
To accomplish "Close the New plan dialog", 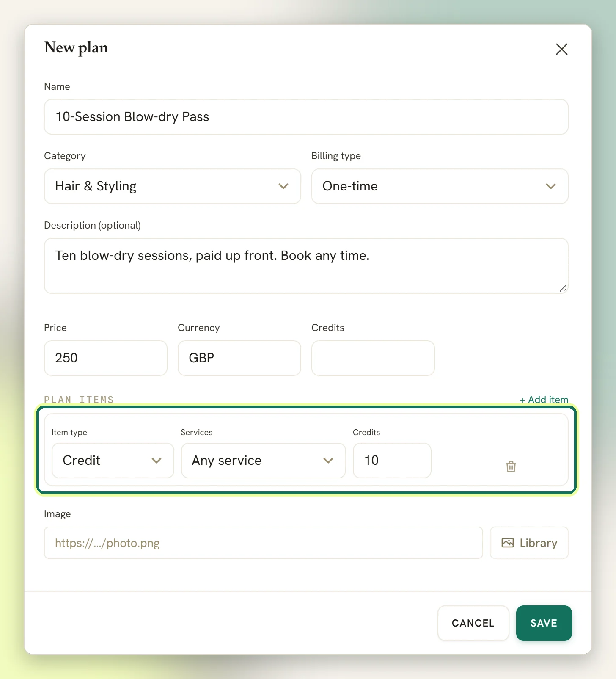I will tap(561, 49).
